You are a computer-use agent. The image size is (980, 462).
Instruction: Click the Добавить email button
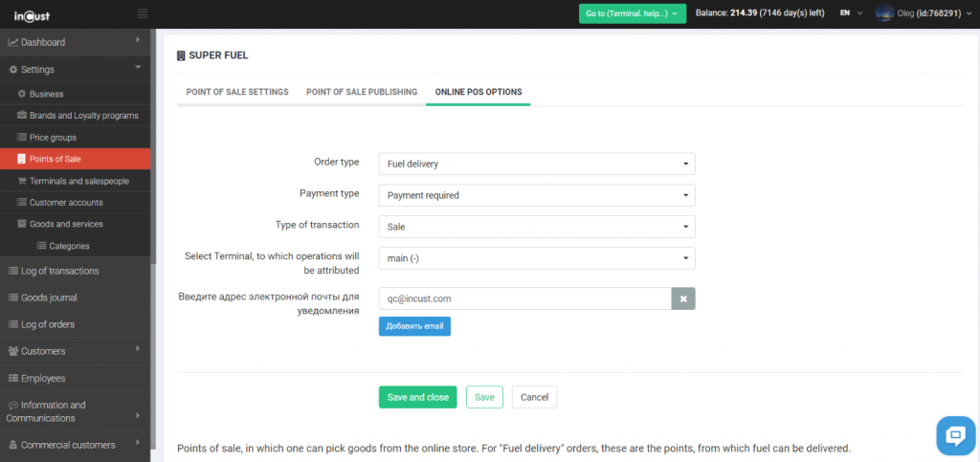coord(414,326)
